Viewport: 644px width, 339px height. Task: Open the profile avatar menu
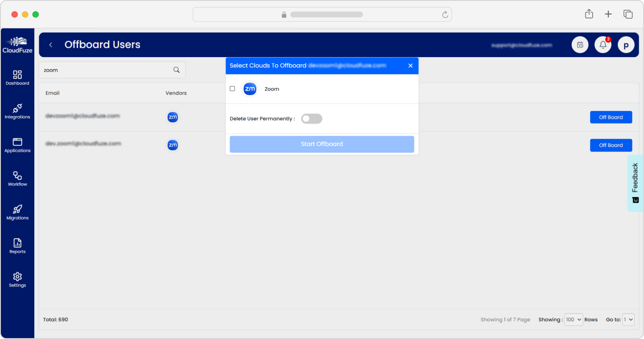click(626, 45)
